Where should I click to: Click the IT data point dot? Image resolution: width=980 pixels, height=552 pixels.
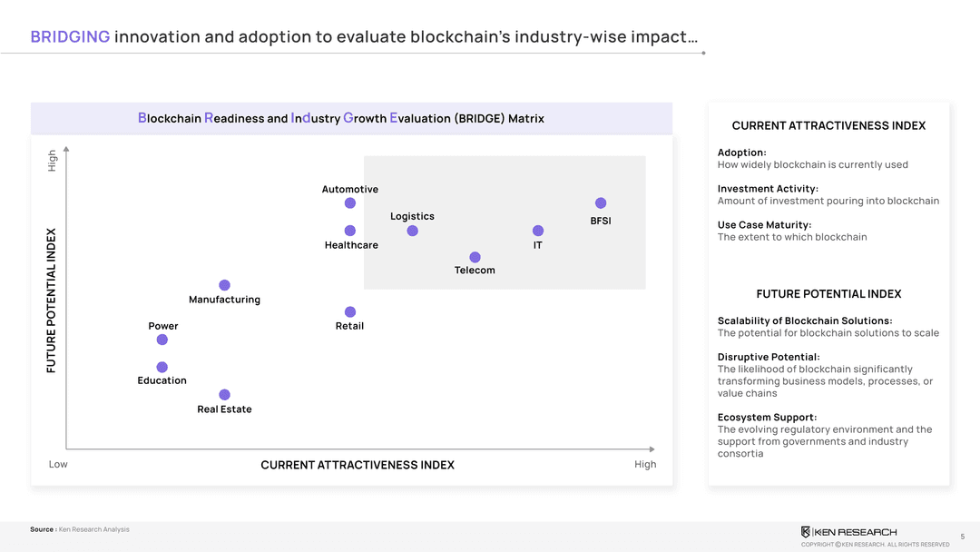pyautogui.click(x=538, y=231)
